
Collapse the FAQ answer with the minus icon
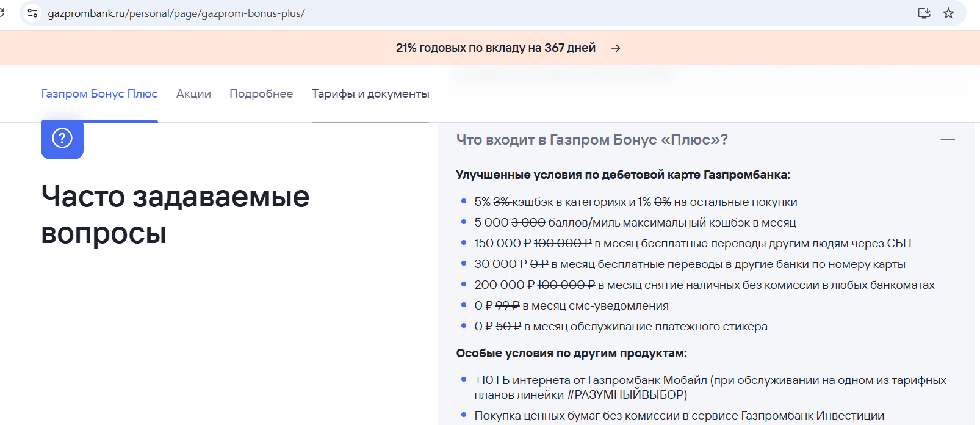point(947,140)
